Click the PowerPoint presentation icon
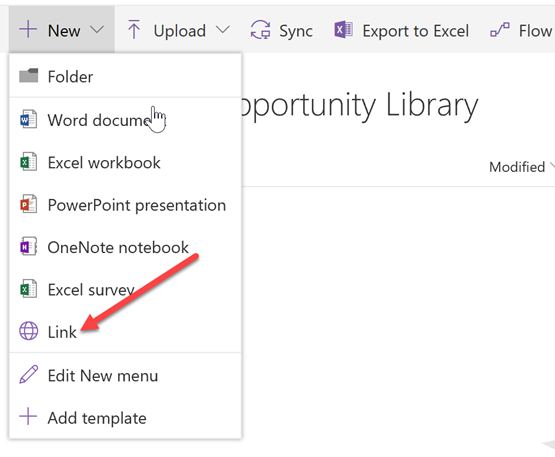The width and height of the screenshot is (555, 457). 28,204
